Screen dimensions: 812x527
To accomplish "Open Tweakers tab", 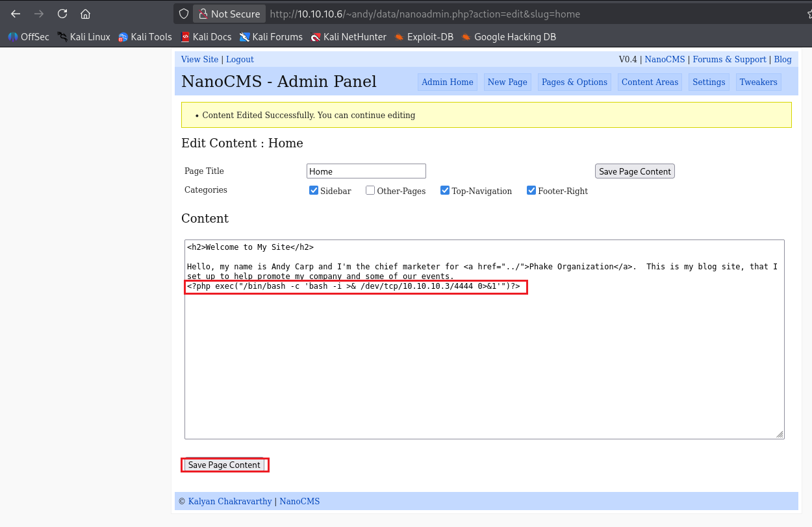I will tap(758, 82).
